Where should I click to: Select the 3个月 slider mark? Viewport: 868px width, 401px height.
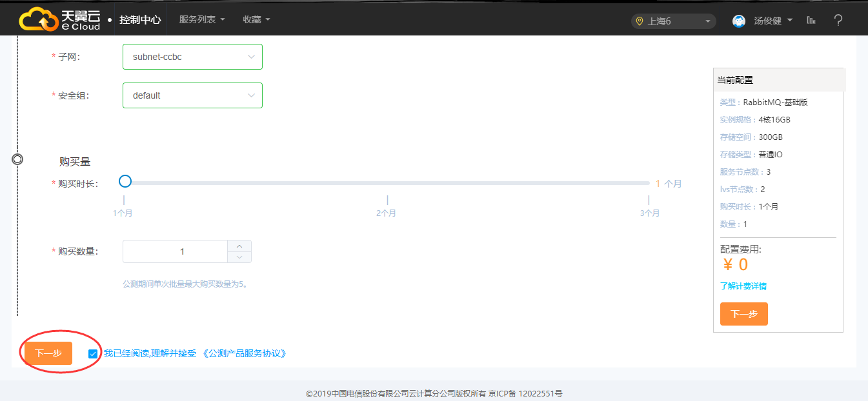[650, 213]
